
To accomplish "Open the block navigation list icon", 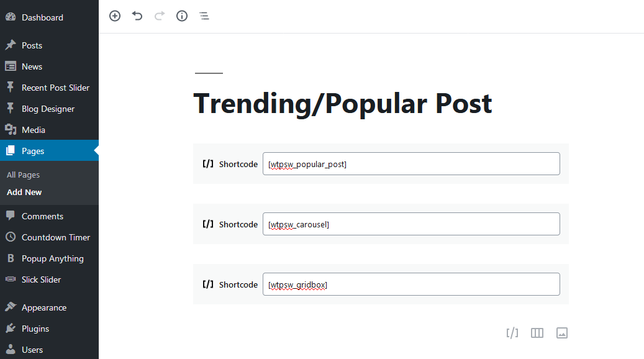I will click(204, 16).
